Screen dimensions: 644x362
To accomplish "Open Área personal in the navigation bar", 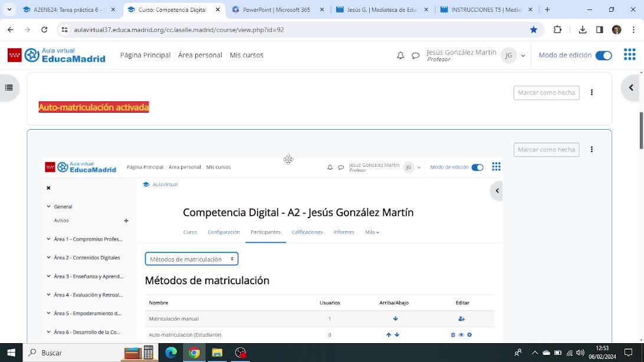I will pos(200,55).
